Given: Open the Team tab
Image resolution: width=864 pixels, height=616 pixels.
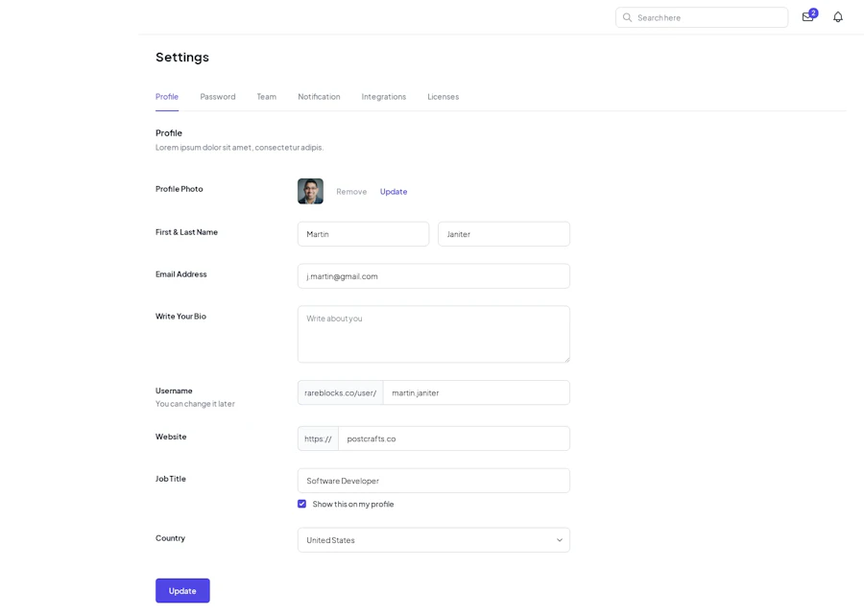Looking at the screenshot, I should [267, 97].
